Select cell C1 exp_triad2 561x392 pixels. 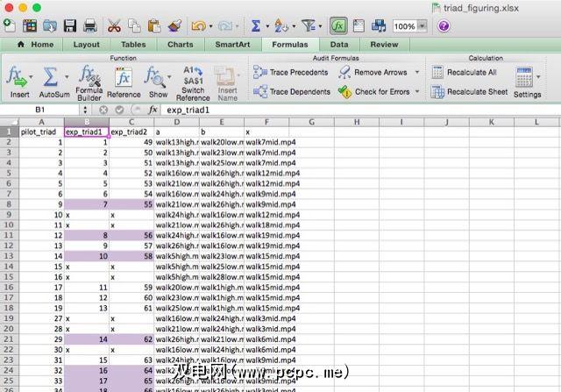(x=131, y=132)
